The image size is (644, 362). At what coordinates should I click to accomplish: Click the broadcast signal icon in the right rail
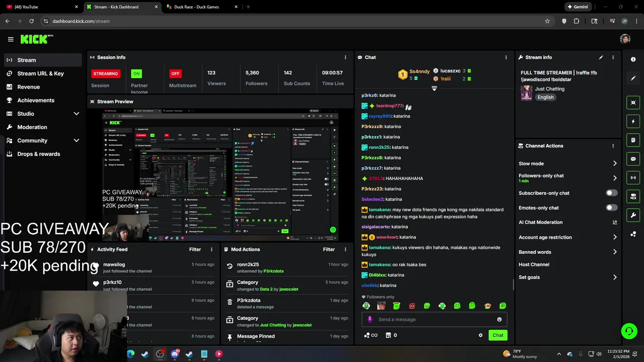[633, 177]
